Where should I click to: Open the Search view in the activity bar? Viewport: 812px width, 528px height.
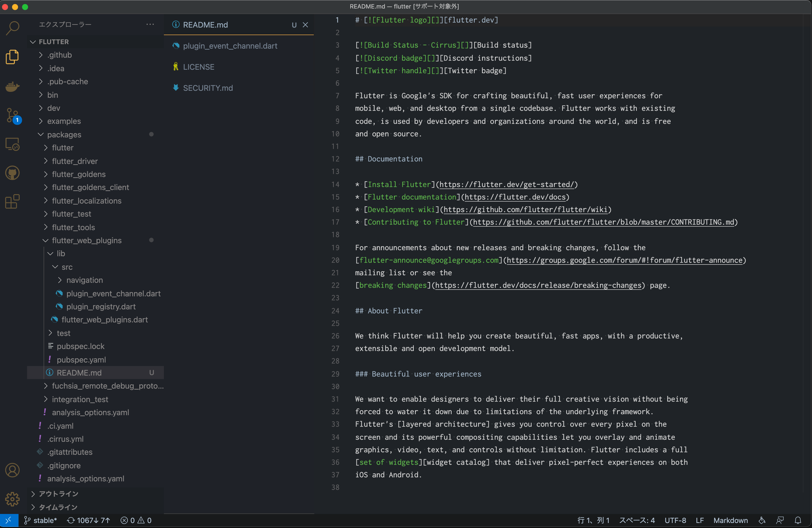click(x=12, y=28)
